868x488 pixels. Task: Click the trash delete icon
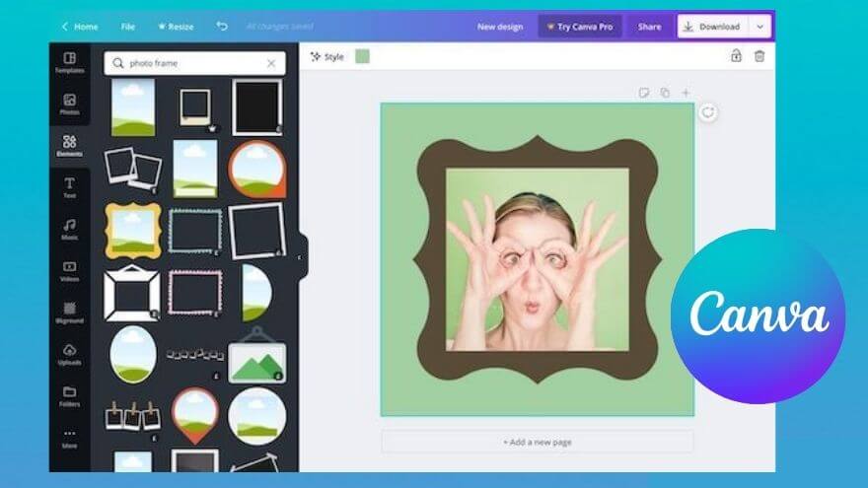(759, 56)
